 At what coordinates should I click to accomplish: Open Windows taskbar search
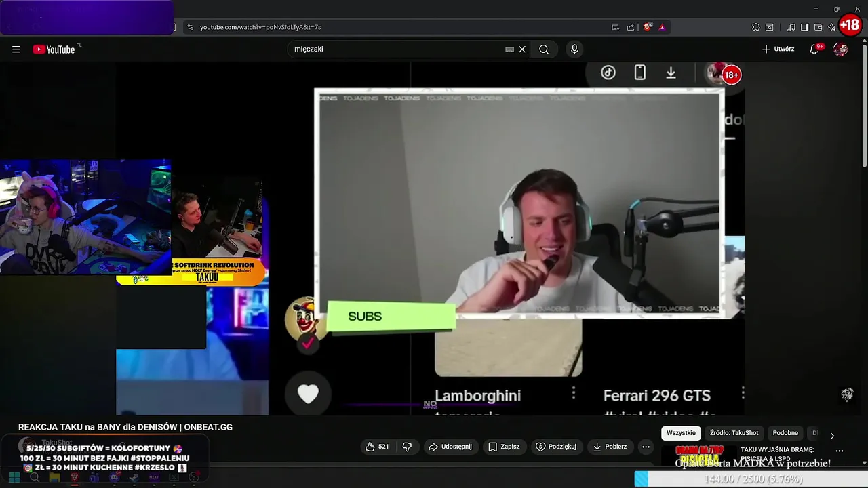click(x=35, y=478)
